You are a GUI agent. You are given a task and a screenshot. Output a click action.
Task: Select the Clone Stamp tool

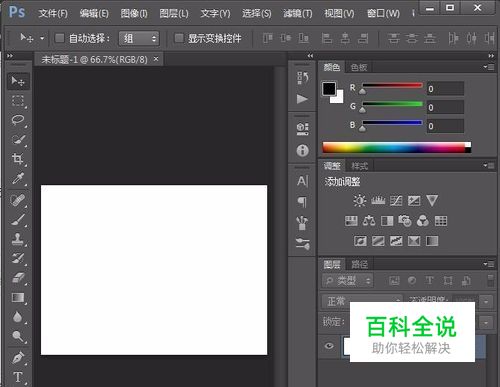click(18, 239)
